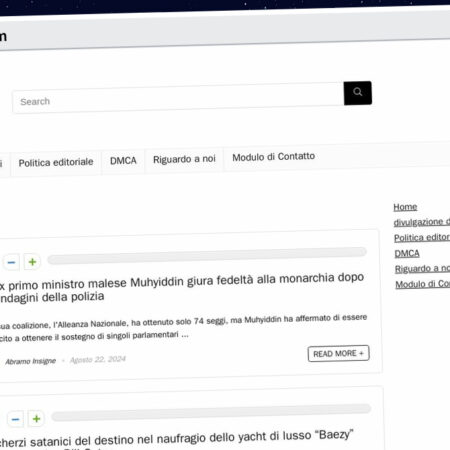Click plus icon on the Muhyiddin article
Image resolution: width=450 pixels, height=450 pixels.
pyautogui.click(x=32, y=262)
